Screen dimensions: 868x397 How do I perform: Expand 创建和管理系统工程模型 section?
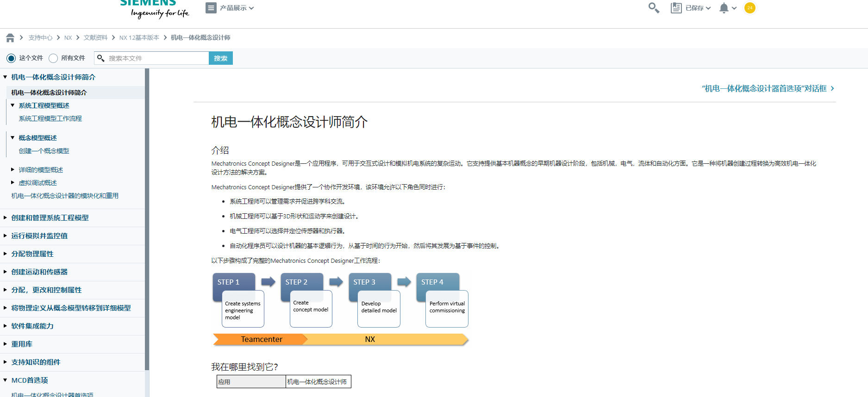click(5, 217)
